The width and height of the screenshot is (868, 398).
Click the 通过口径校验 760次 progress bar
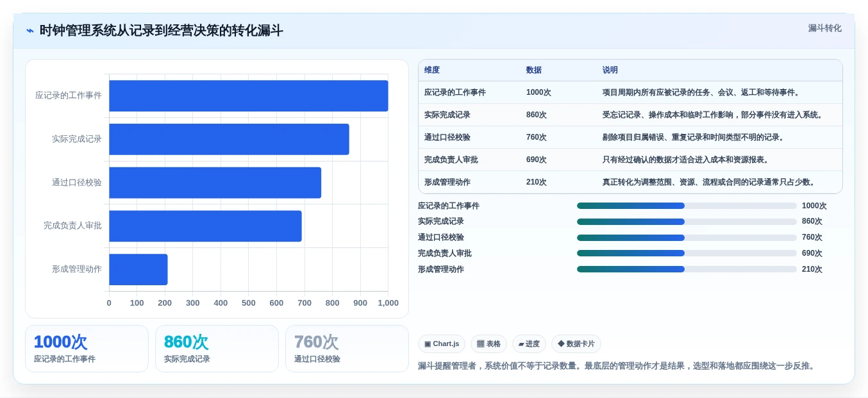[687, 238]
